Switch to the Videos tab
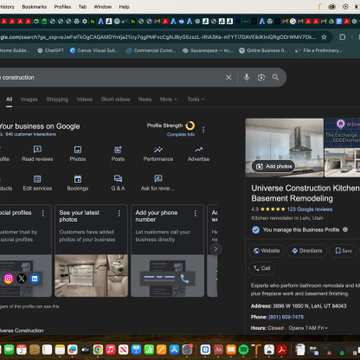The height and width of the screenshot is (360, 360). pyautogui.click(x=85, y=99)
